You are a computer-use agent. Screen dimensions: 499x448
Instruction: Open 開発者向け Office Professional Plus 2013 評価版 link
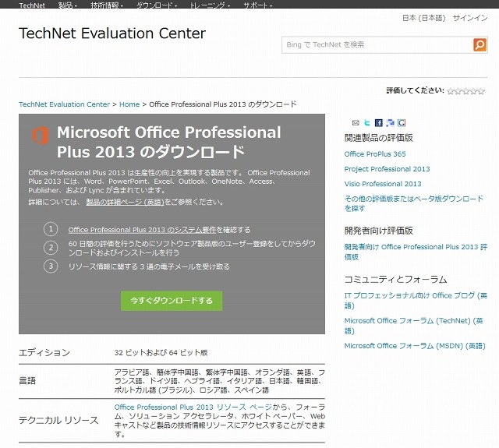click(x=416, y=252)
